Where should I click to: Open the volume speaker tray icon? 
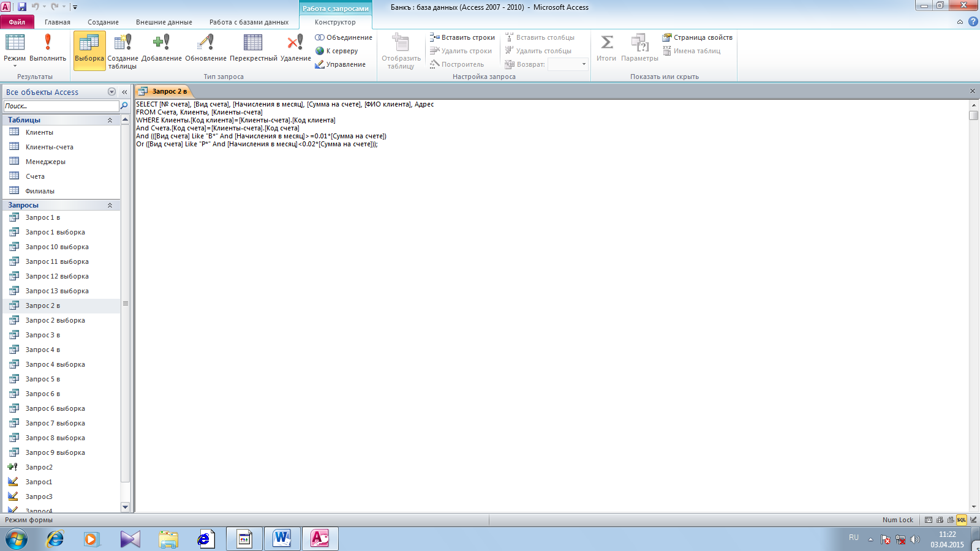pyautogui.click(x=915, y=539)
